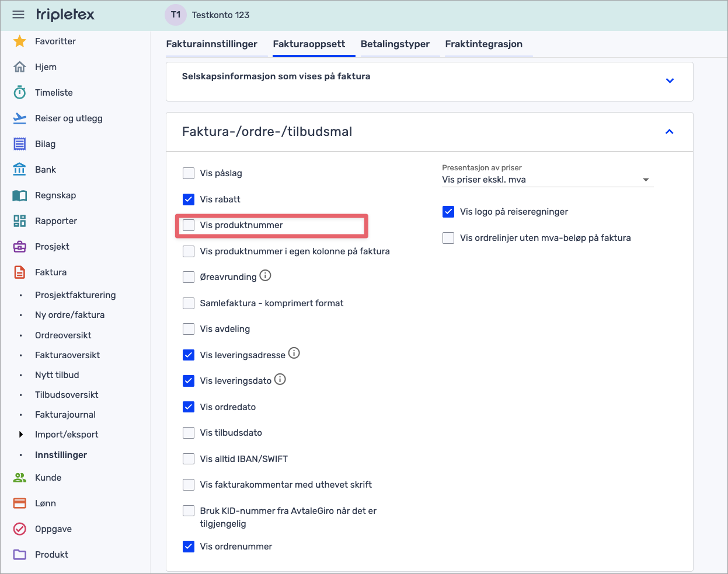
Task: Go to Fakturaoversikt in the sidebar
Action: click(67, 355)
